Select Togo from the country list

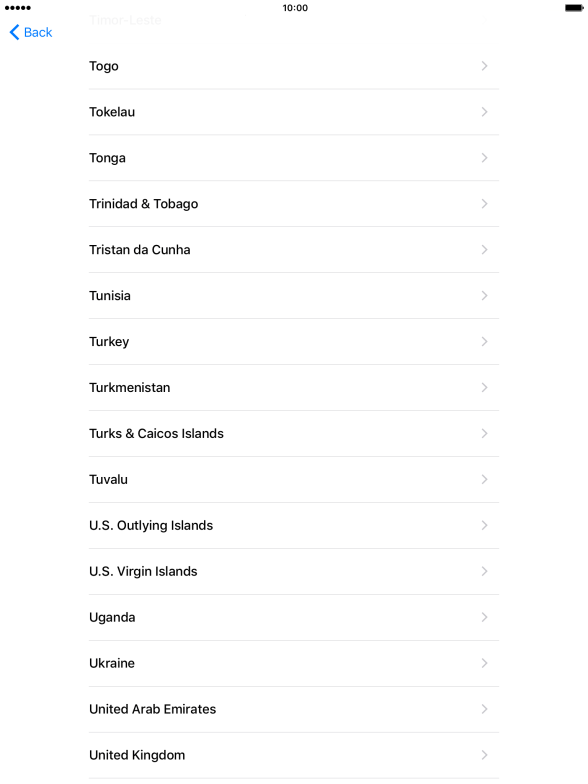click(294, 66)
